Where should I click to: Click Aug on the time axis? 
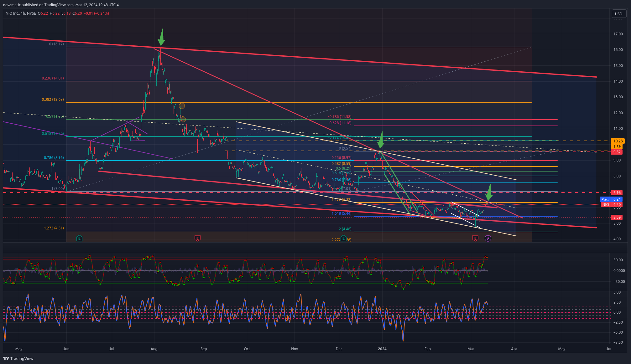(154, 349)
